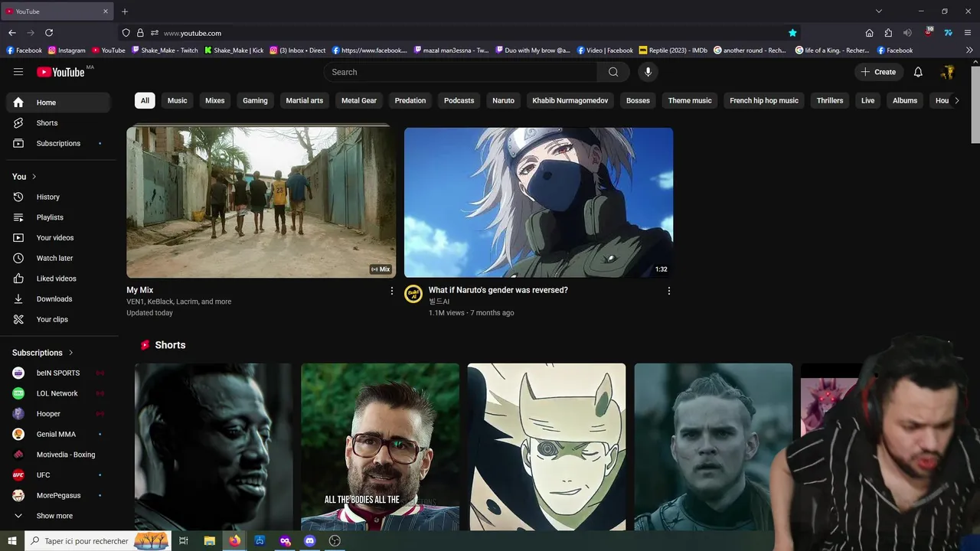This screenshot has height=551, width=980.
Task: Open the browser extensions puzzle icon
Action: coord(888,33)
